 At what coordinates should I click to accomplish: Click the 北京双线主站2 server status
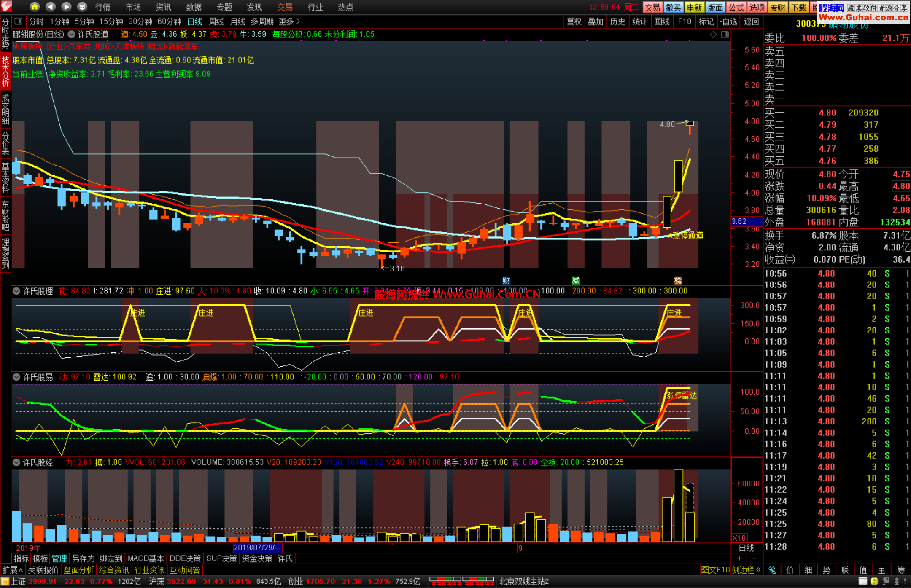tap(524, 582)
